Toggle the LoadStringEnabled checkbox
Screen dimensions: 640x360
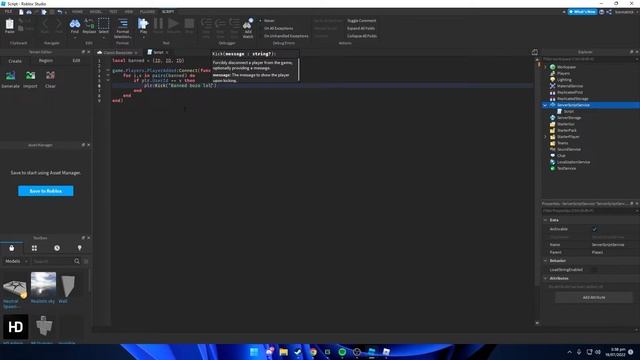594,270
